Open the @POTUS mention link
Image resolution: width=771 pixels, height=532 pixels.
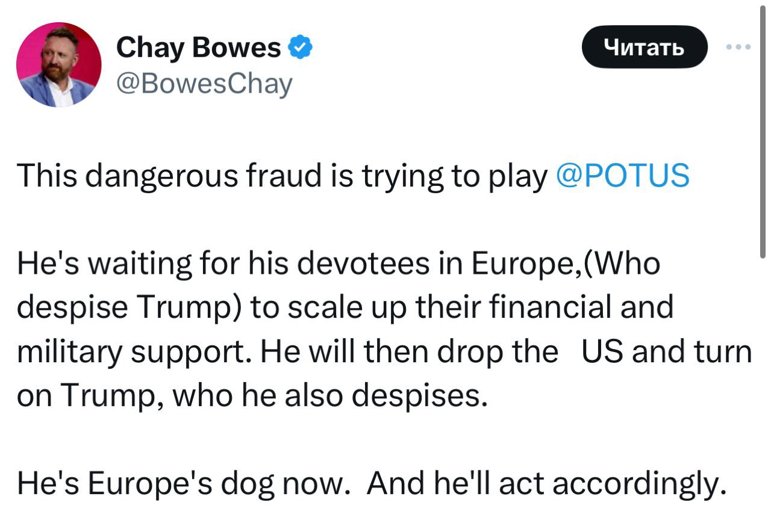(621, 176)
